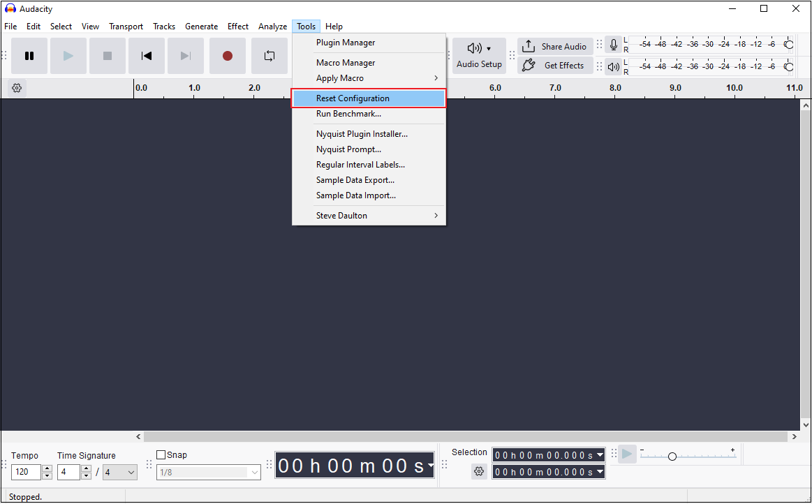812x504 pixels.
Task: Click Plugin Manager in the Tools menu
Action: 345,42
